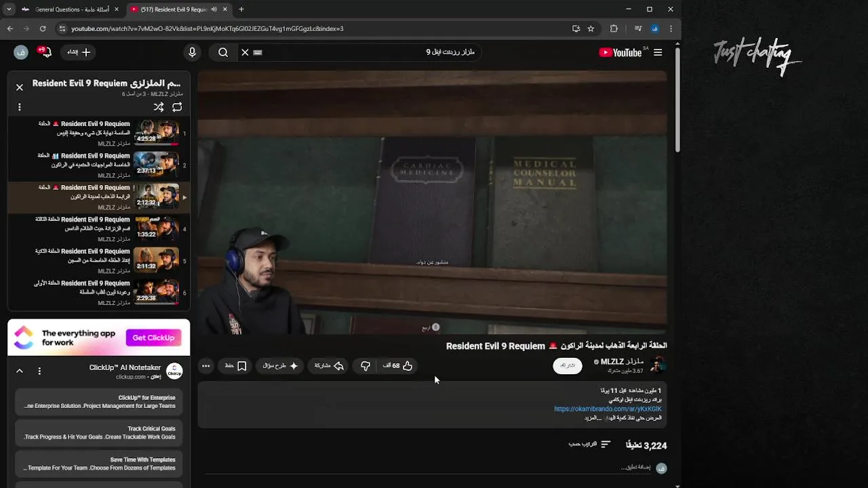Screen dimensions: 868x488
Task: Close the Resident Evil 9 playlist panel
Action: click(19, 87)
